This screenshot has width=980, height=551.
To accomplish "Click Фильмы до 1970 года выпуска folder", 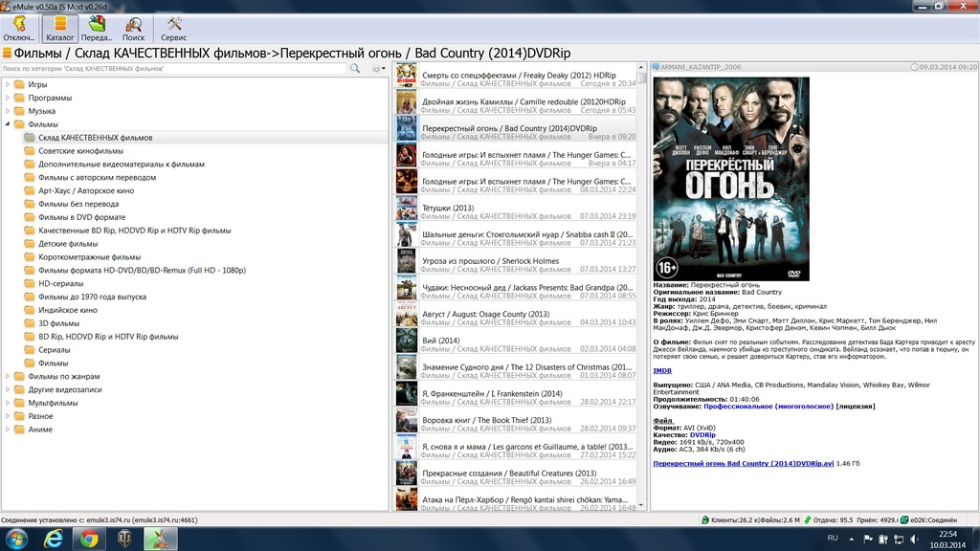I will click(92, 297).
